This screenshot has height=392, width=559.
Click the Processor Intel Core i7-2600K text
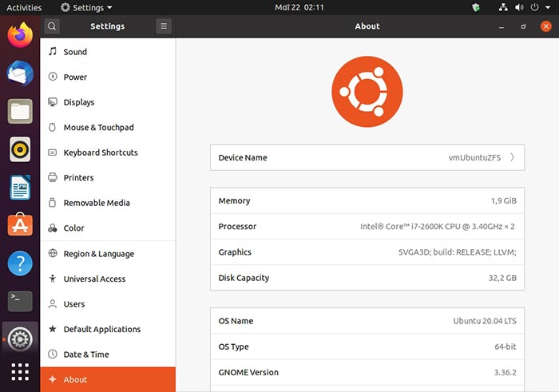[x=438, y=226]
